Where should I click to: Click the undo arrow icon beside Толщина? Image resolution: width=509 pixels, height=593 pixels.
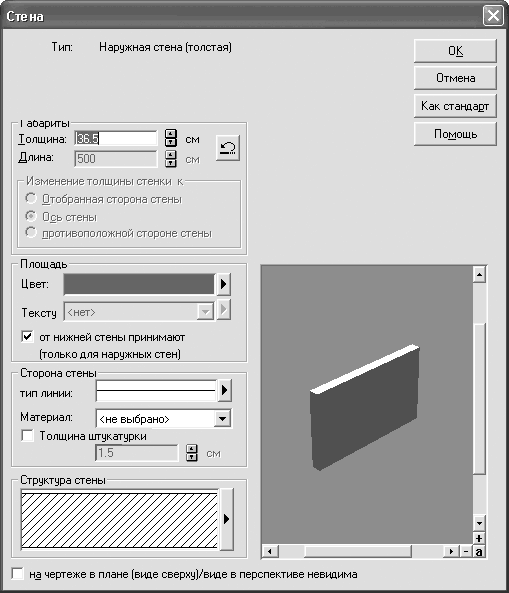coord(228,148)
